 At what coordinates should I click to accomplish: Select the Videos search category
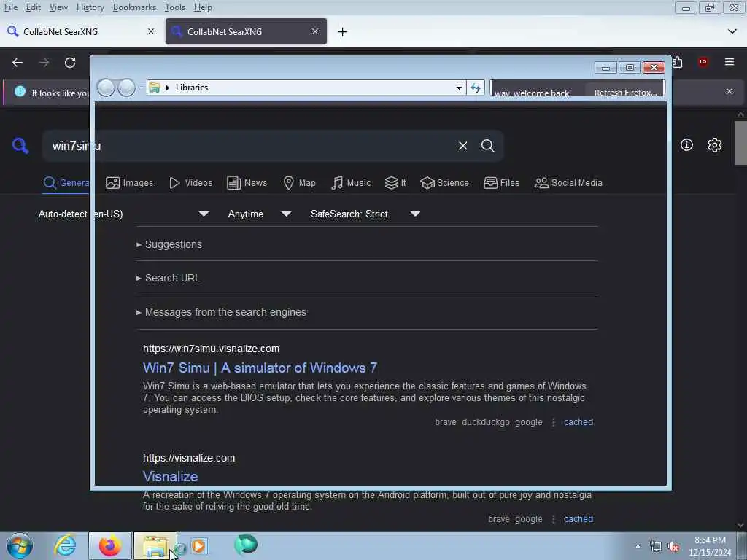[190, 183]
